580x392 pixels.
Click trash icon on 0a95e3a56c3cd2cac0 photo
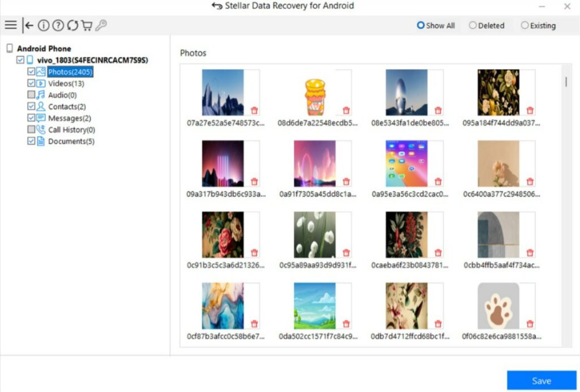[x=438, y=181]
